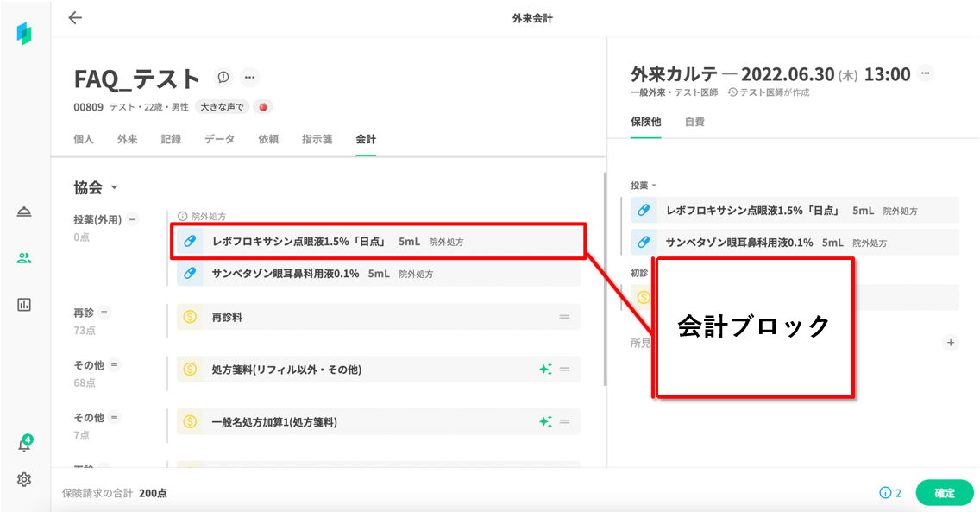Image resolution: width=980 pixels, height=512 pixels.
Task: Click the 73点 score under 再診
Action: (x=85, y=330)
